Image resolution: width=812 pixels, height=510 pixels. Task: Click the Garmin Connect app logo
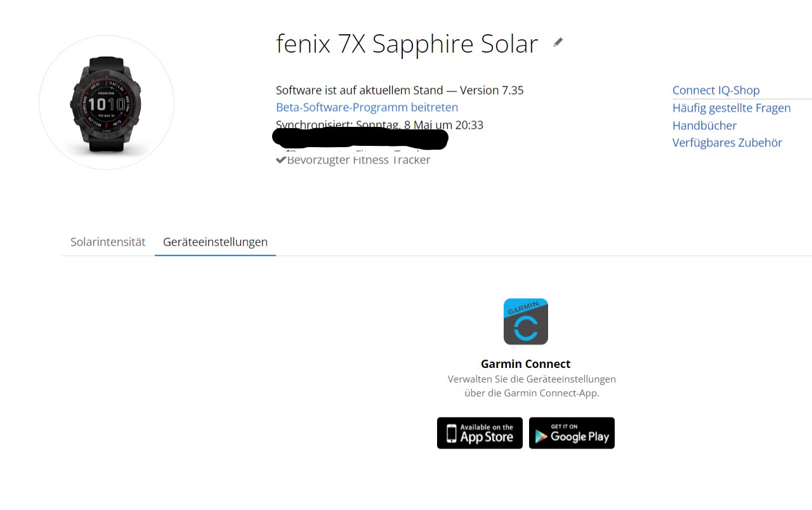pyautogui.click(x=525, y=322)
